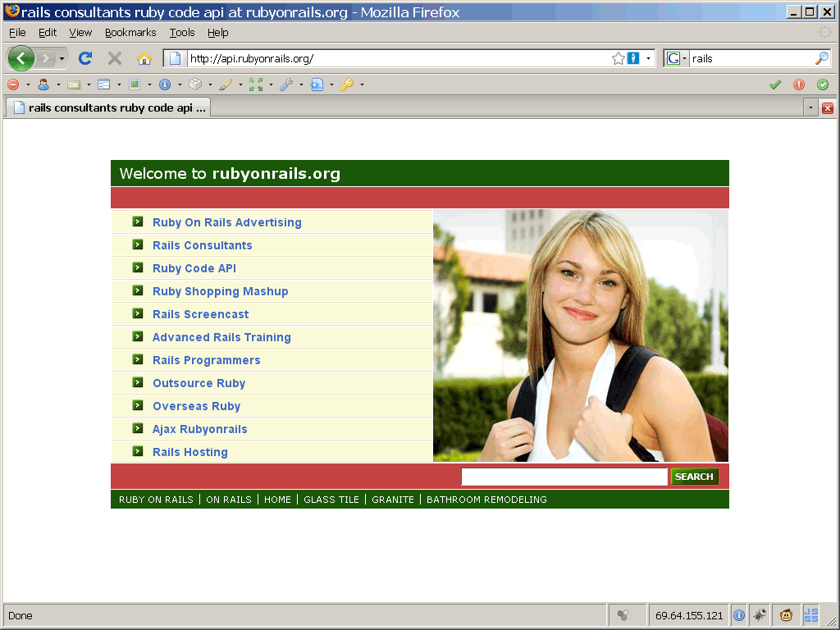The image size is (840, 630).
Task: Expand the Images toolbar dropdown arrow
Action: click(149, 84)
